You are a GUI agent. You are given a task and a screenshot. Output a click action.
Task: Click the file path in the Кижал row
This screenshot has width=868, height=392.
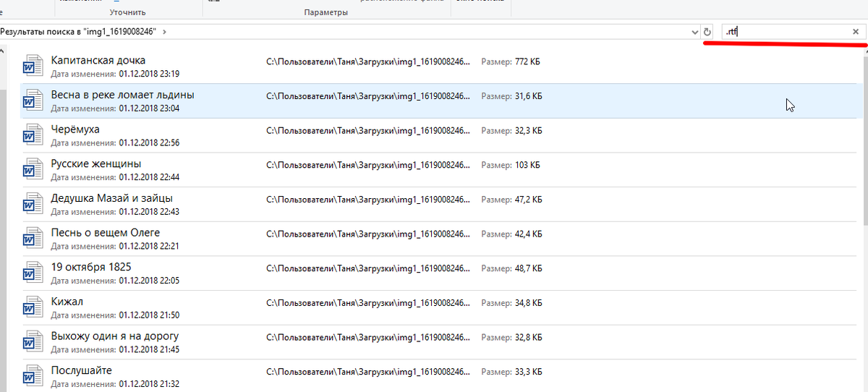click(368, 303)
